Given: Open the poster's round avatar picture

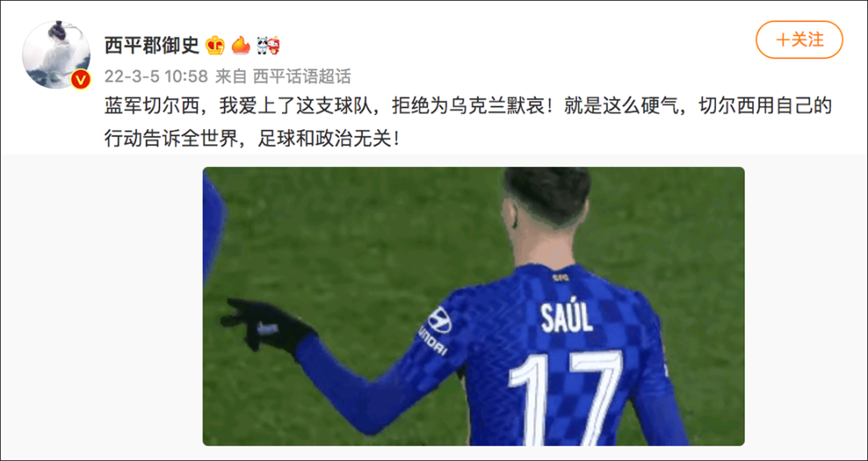Looking at the screenshot, I should [x=56, y=55].
